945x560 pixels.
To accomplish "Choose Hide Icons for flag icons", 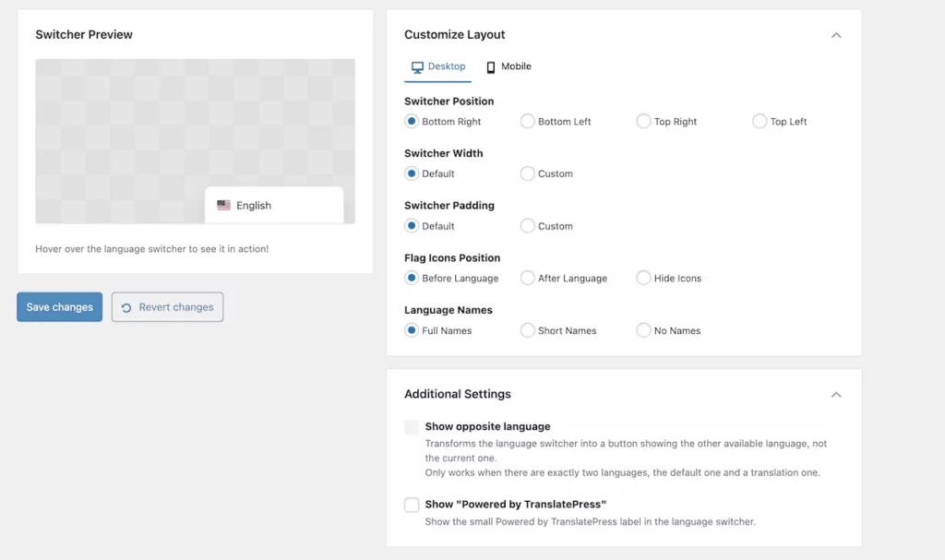I will tap(642, 278).
